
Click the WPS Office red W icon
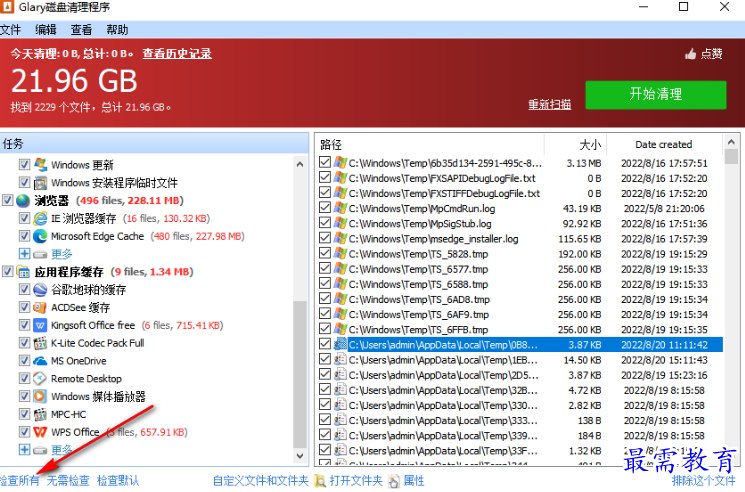pyautogui.click(x=40, y=432)
